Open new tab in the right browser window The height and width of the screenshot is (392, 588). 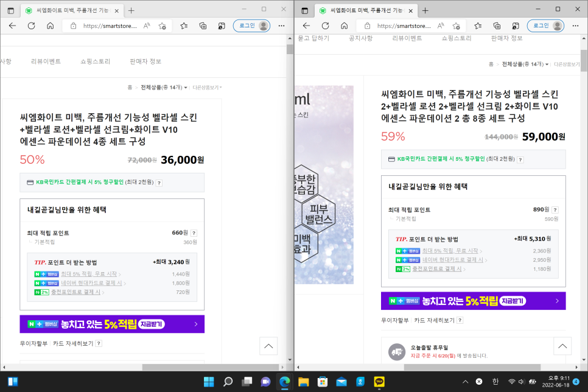(425, 10)
